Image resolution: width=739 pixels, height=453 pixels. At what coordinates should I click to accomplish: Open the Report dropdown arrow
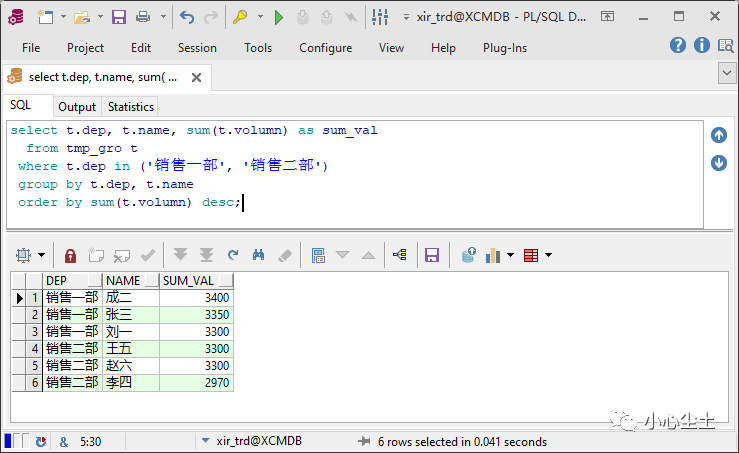[x=549, y=255]
